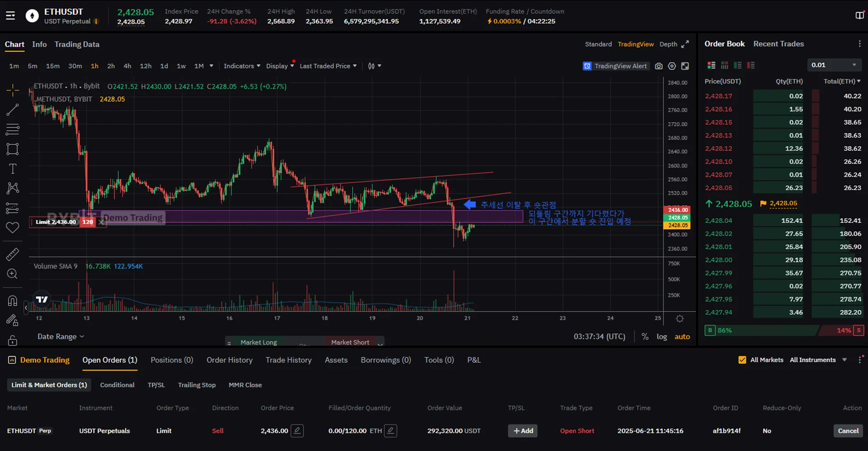Open the candlestick chart type dropdown
The height and width of the screenshot is (451, 868).
[374, 66]
